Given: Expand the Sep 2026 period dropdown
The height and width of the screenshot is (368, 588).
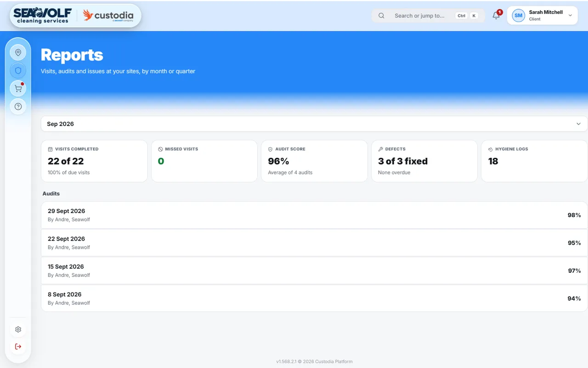Looking at the screenshot, I should 314,124.
